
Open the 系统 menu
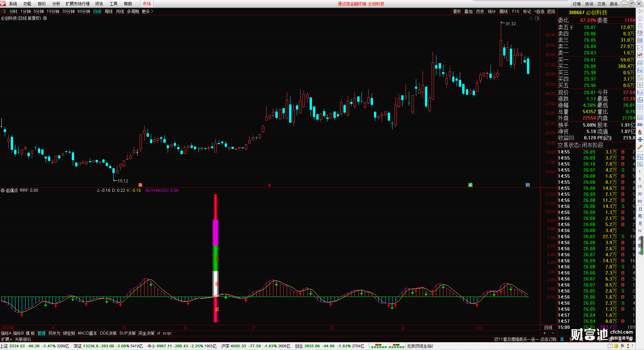pyautogui.click(x=13, y=4)
